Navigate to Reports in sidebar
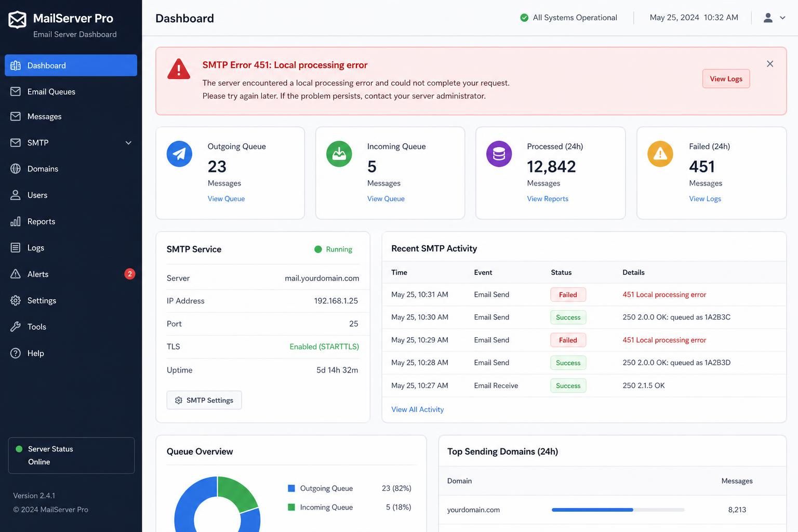 pos(71,221)
